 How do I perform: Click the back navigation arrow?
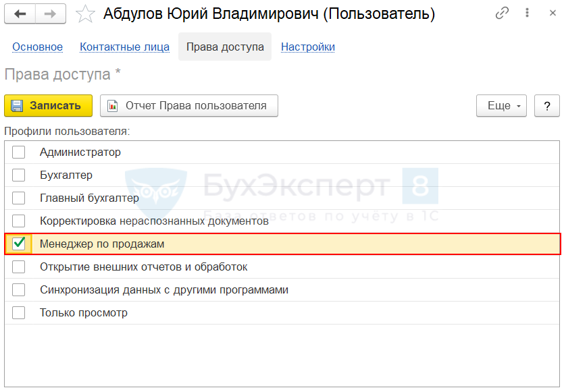(20, 13)
